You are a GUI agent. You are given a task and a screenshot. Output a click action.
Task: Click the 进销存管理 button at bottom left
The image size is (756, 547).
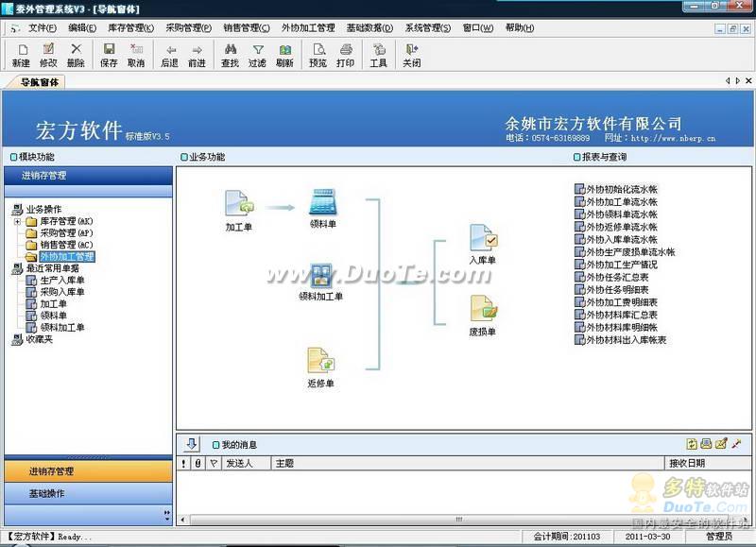[x=88, y=471]
